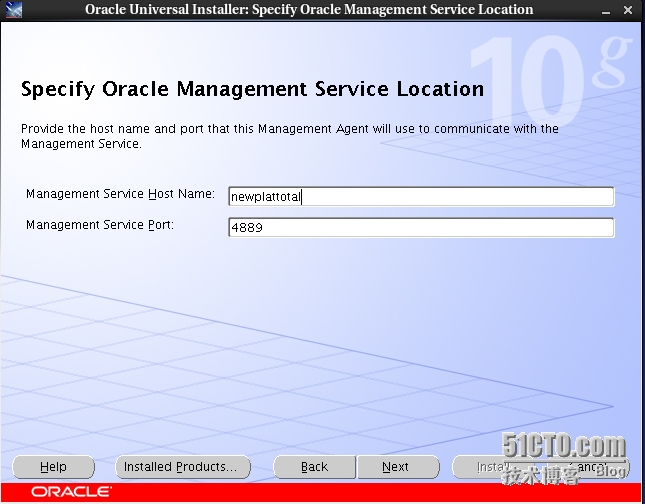Click the Management Service Port field
Viewport: 645px width, 504px height.
(x=421, y=228)
